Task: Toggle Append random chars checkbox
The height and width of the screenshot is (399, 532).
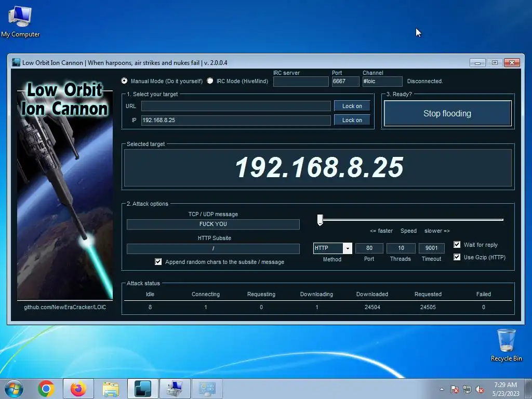Action: pos(158,262)
